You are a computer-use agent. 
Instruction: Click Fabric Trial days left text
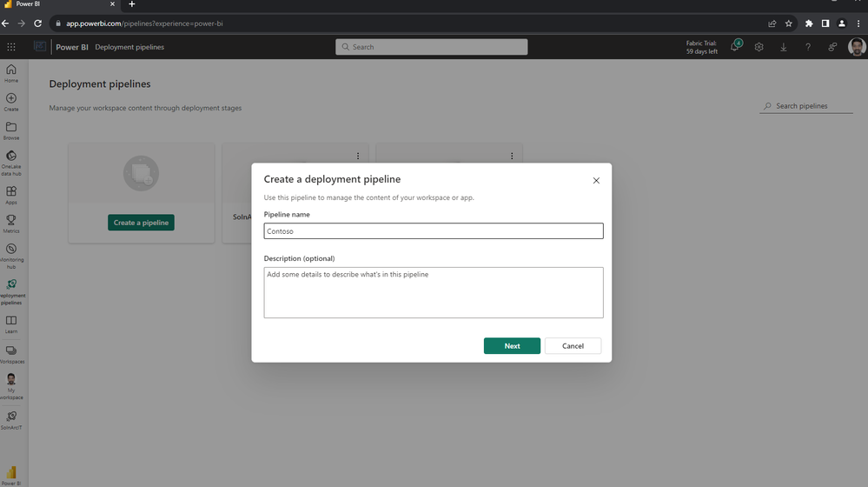702,47
